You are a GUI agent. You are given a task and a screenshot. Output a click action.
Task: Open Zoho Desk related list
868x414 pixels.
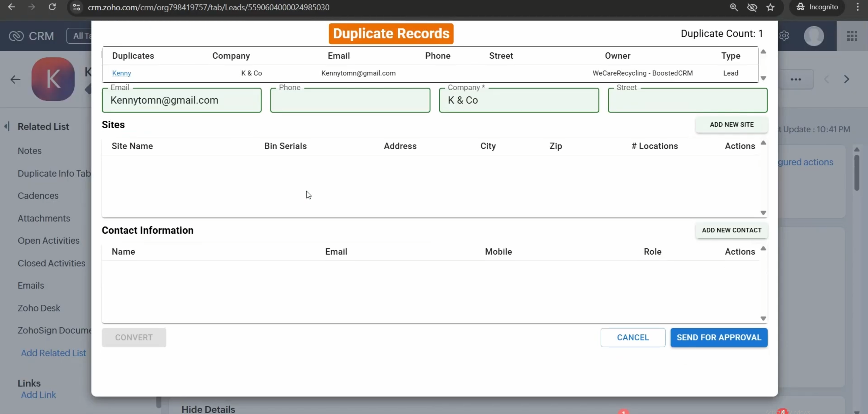pyautogui.click(x=39, y=308)
